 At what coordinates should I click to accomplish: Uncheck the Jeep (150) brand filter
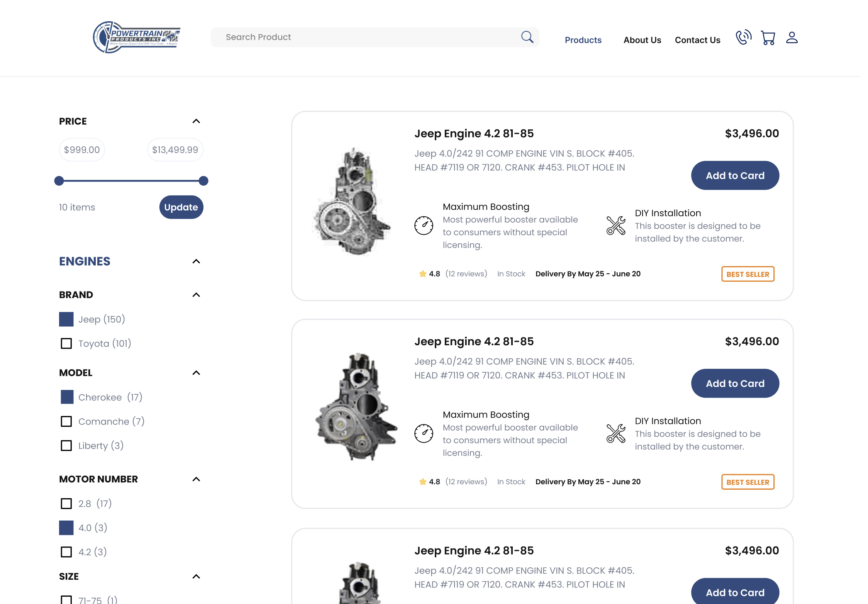click(66, 319)
